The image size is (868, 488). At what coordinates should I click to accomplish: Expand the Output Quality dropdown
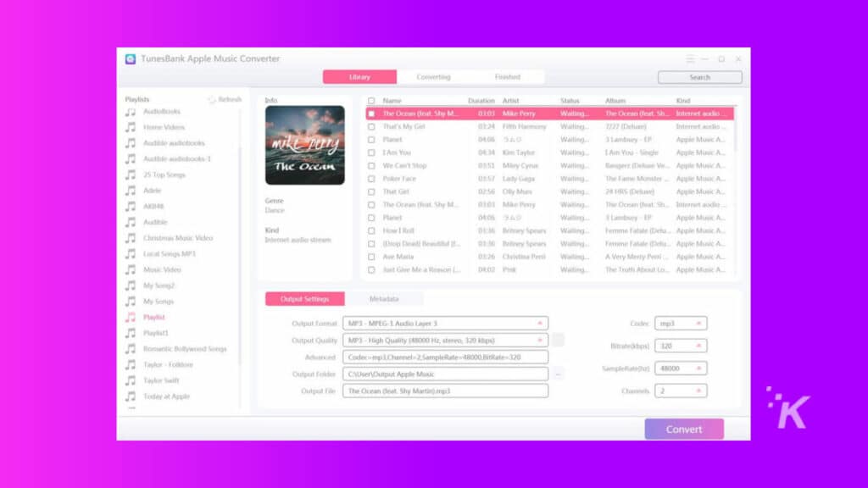(x=445, y=341)
